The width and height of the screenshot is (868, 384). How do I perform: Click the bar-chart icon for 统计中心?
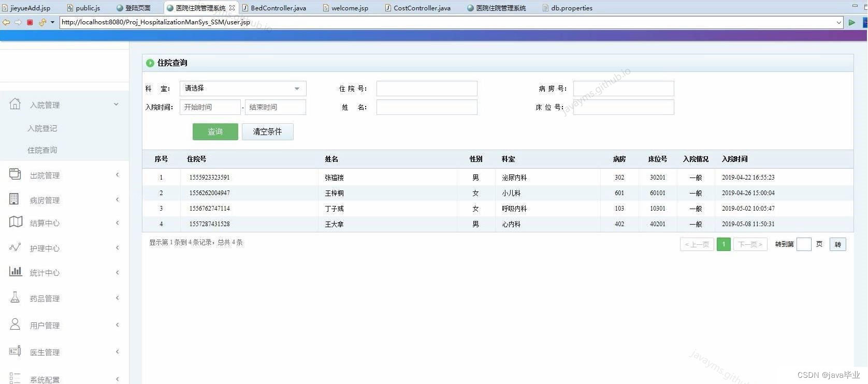click(16, 271)
